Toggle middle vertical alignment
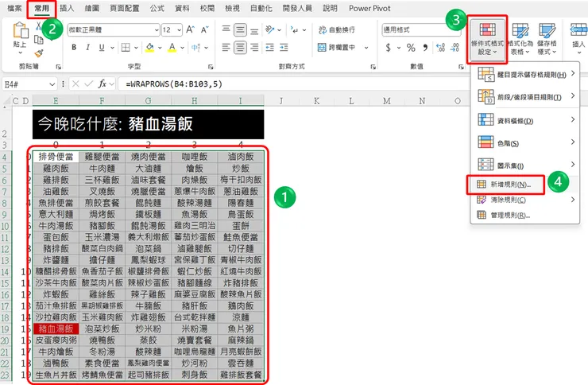Viewport: 588px width, 385px height. pyautogui.click(x=240, y=29)
